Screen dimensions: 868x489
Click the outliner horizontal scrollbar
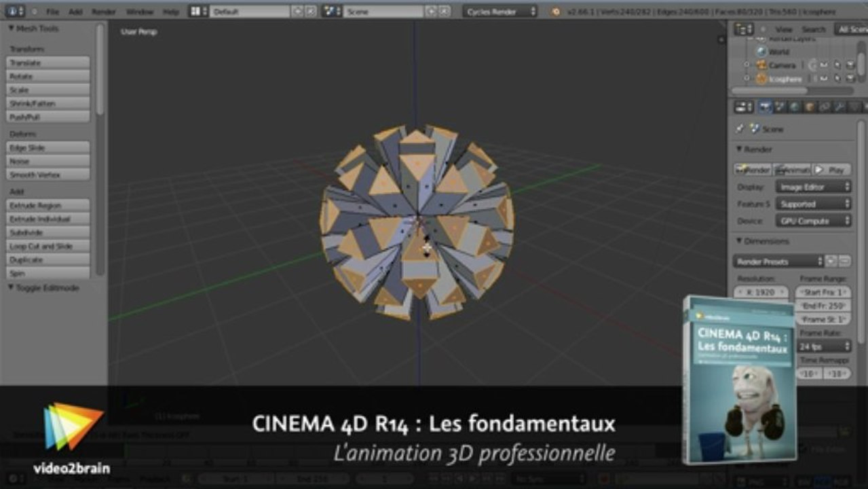[x=770, y=90]
